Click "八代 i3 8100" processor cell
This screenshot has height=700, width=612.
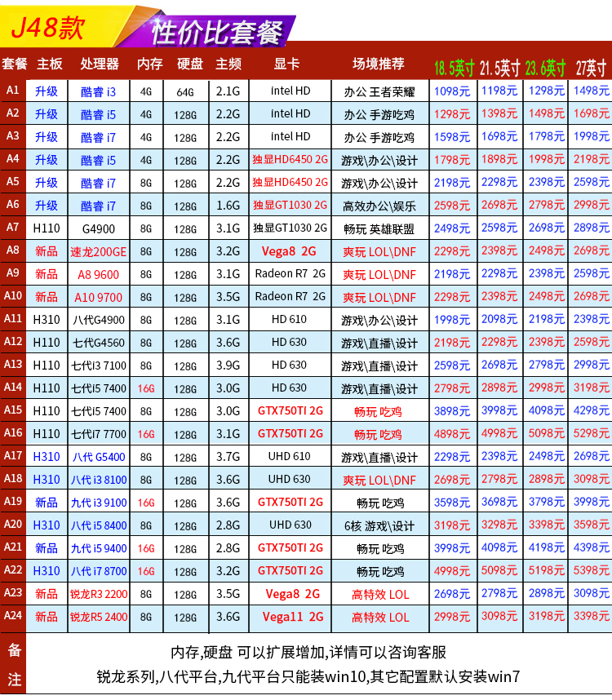click(99, 480)
